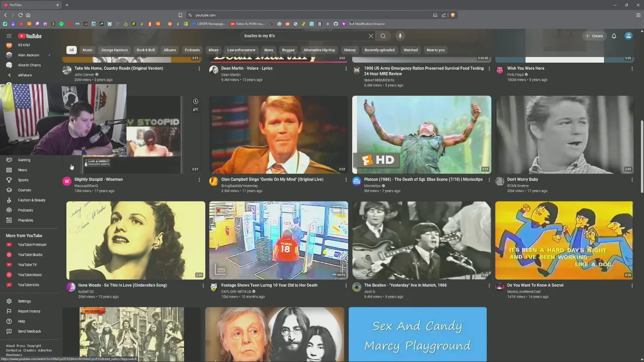Viewport: 644px width, 362px height.
Task: Open the YouTube guide hamburger menu
Action: click(x=9, y=36)
